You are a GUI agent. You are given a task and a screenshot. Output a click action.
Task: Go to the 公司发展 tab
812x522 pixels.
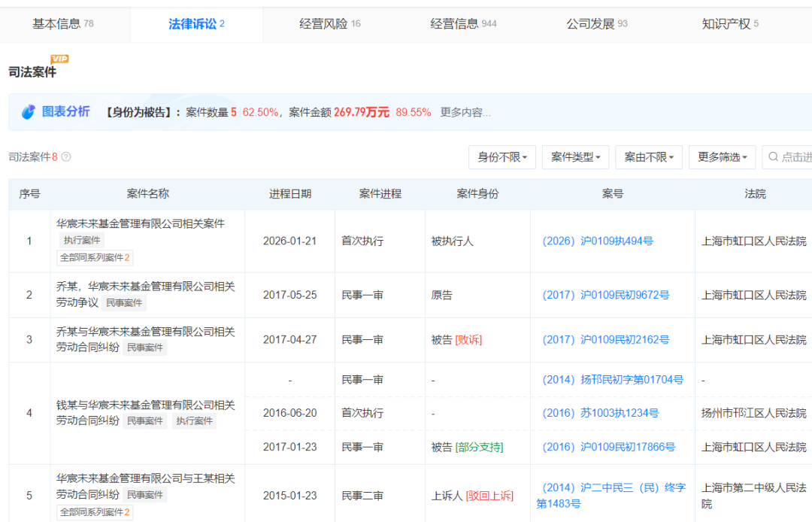(x=596, y=24)
